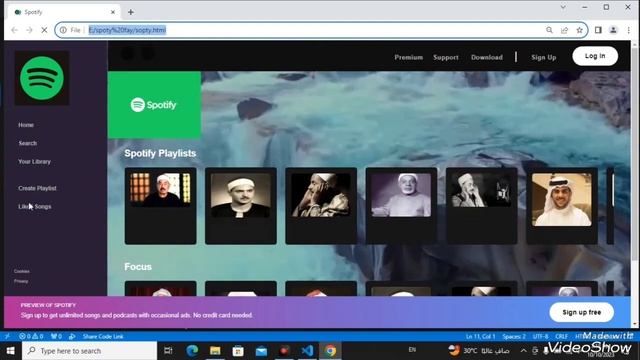
Task: Click the file info icon beside URL
Action: point(63,30)
